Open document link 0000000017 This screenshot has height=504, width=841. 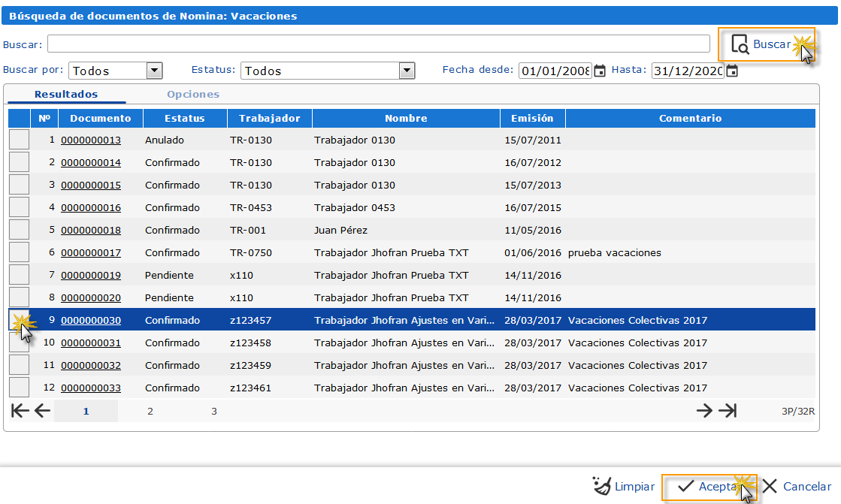[91, 253]
